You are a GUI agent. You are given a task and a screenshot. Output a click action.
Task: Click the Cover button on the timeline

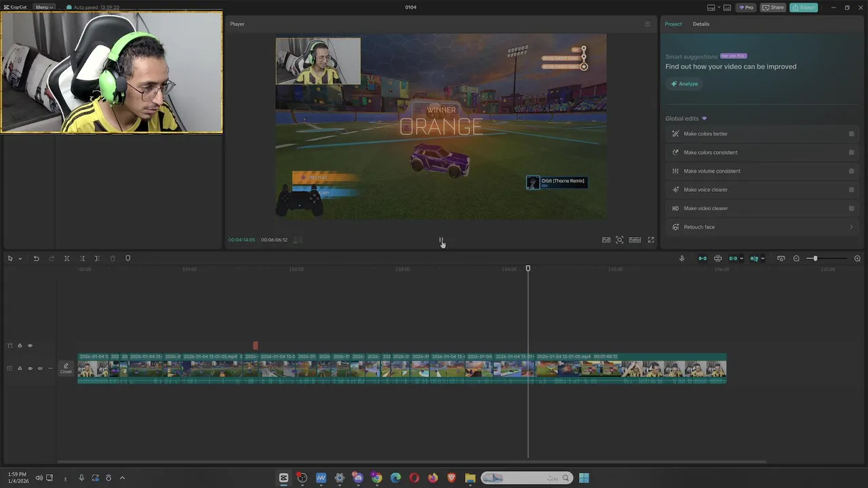(x=66, y=368)
